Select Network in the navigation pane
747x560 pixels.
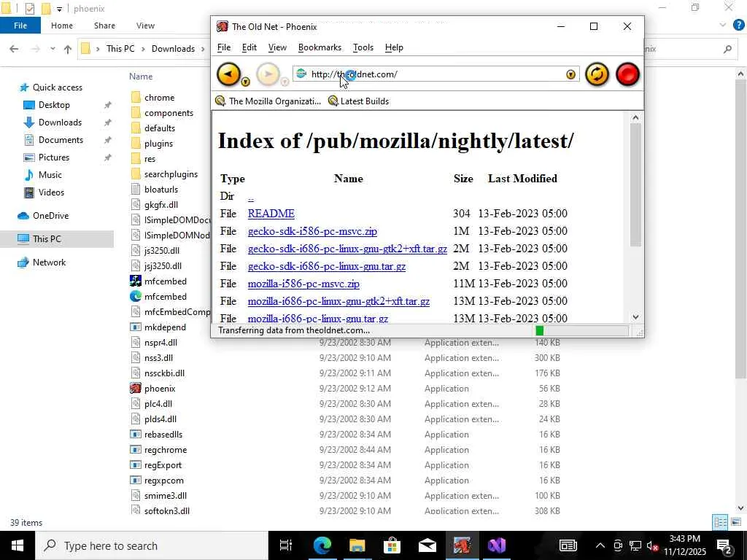[x=49, y=262]
